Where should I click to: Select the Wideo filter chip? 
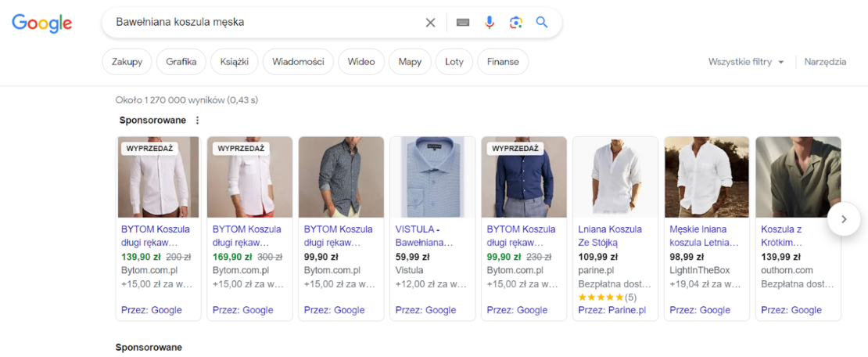pos(361,62)
